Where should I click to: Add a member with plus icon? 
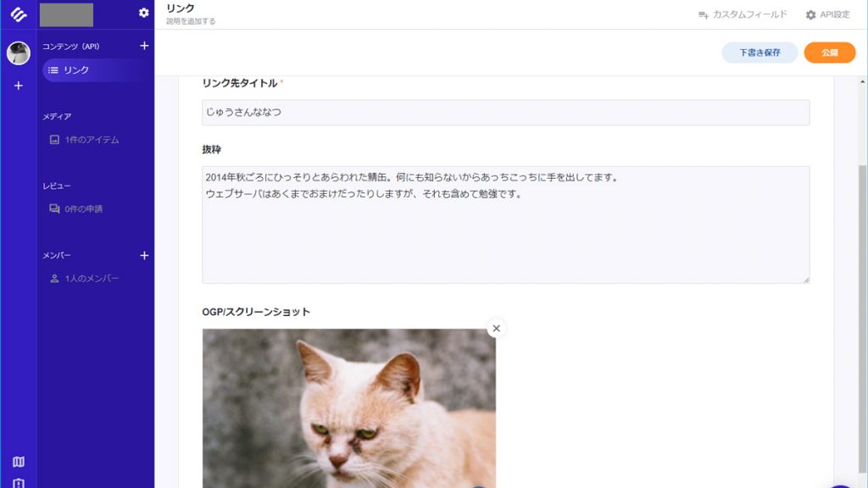pyautogui.click(x=144, y=256)
